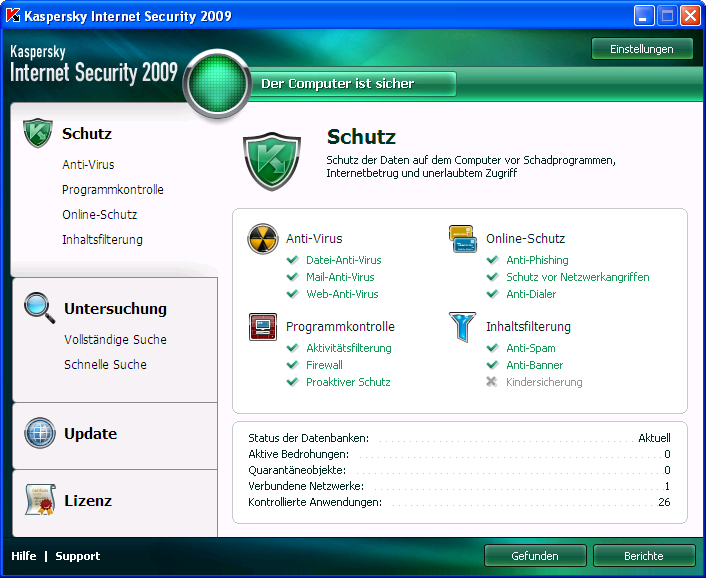
Task: Click the checkmark next to Aktivitätsfilterung
Action: tap(293, 348)
